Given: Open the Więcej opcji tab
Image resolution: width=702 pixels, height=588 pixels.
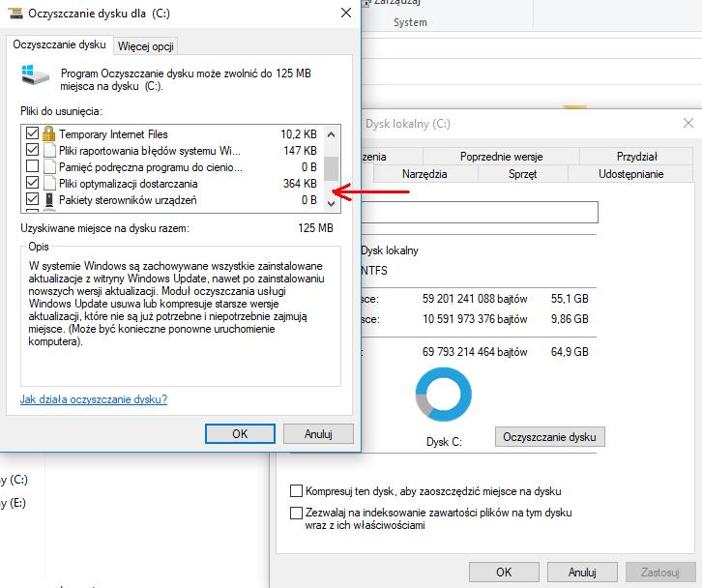Looking at the screenshot, I should click(x=145, y=46).
